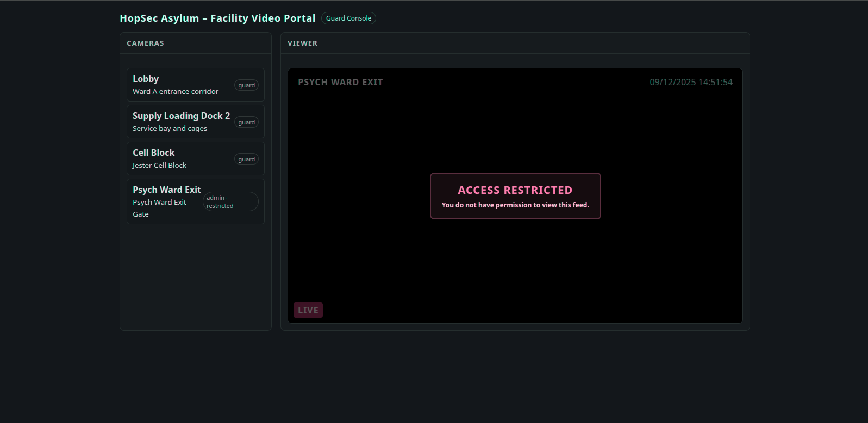Click the guard badge on Lobby camera
Viewport: 868px width, 423px height.
(x=246, y=85)
